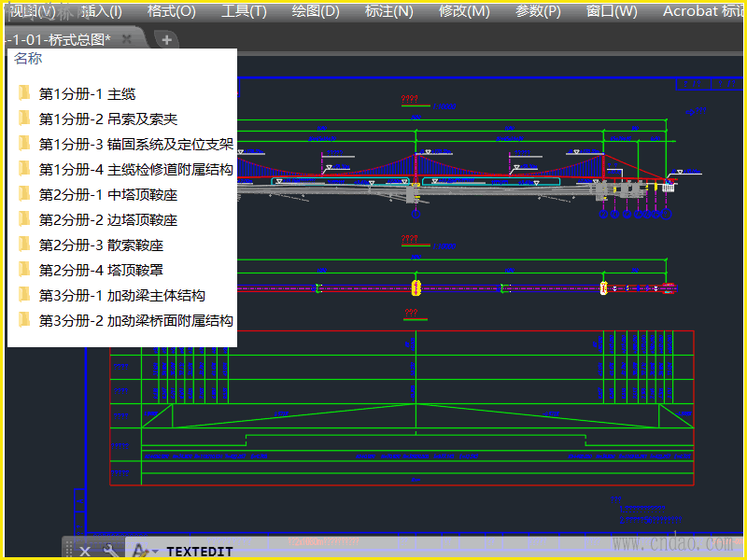Image resolution: width=747 pixels, height=560 pixels.
Task: Open command line customize wrench icon
Action: coord(110,551)
